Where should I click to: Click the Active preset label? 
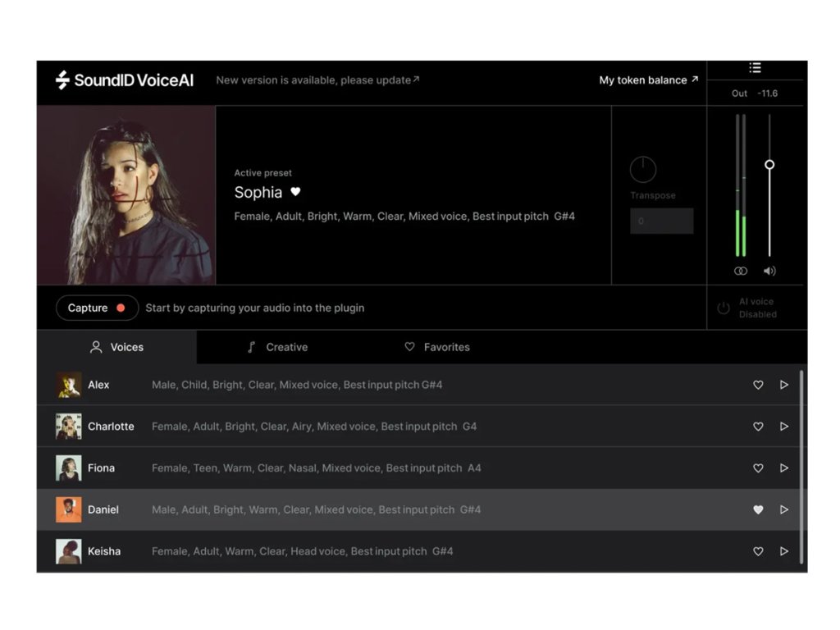263,173
